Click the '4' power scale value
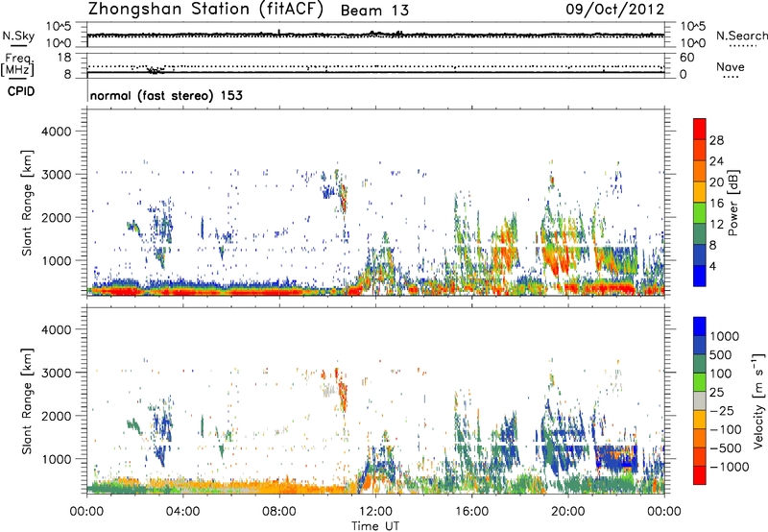The image size is (768, 532). (x=712, y=266)
